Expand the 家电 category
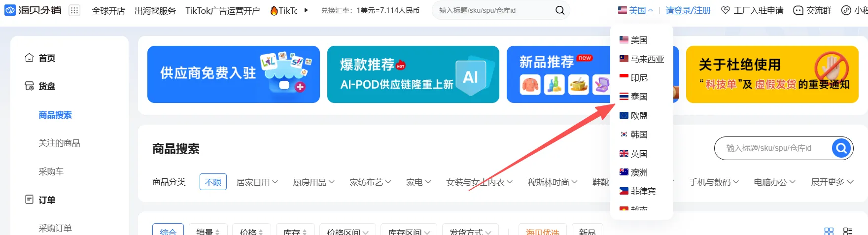The width and height of the screenshot is (868, 235). (419, 182)
